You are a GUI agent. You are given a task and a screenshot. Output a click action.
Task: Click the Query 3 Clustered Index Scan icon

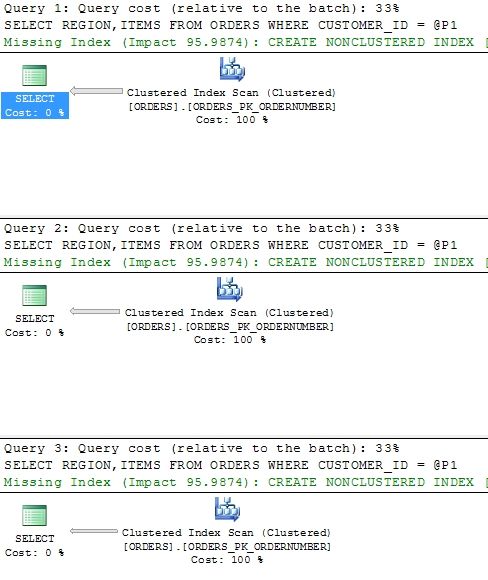228,509
